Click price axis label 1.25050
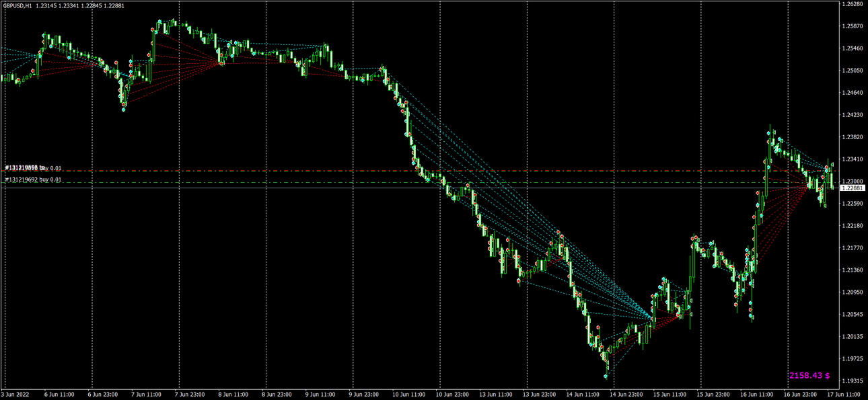868x400 pixels. (853, 71)
